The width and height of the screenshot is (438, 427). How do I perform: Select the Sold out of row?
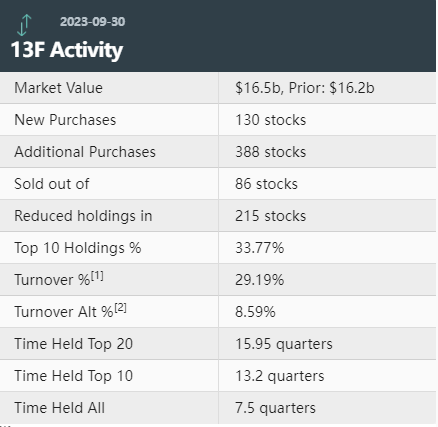[218, 184]
